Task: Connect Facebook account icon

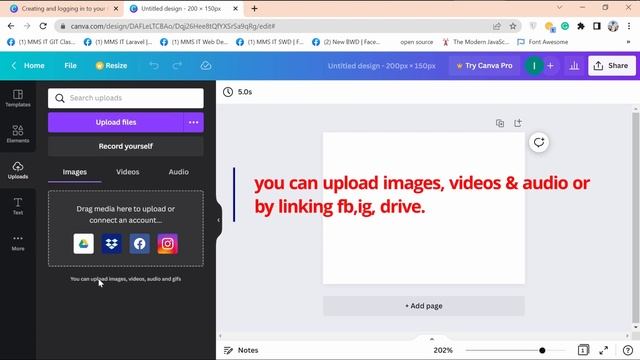Action: [140, 244]
